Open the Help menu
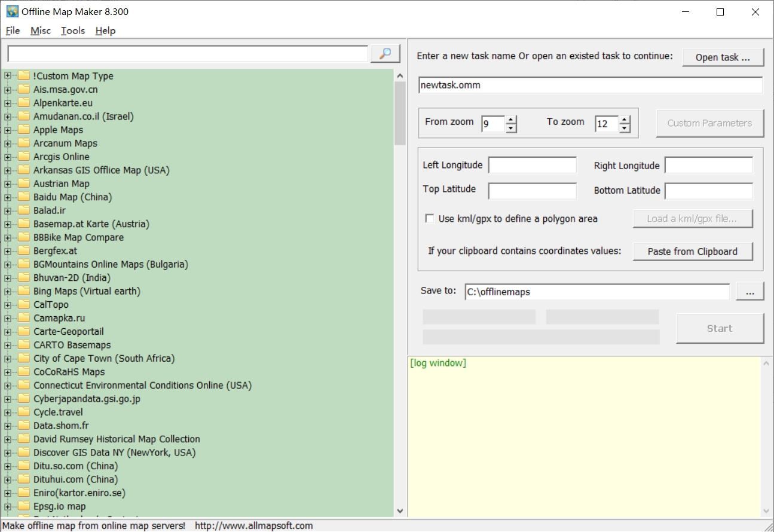This screenshot has height=532, width=774. pyautogui.click(x=105, y=30)
